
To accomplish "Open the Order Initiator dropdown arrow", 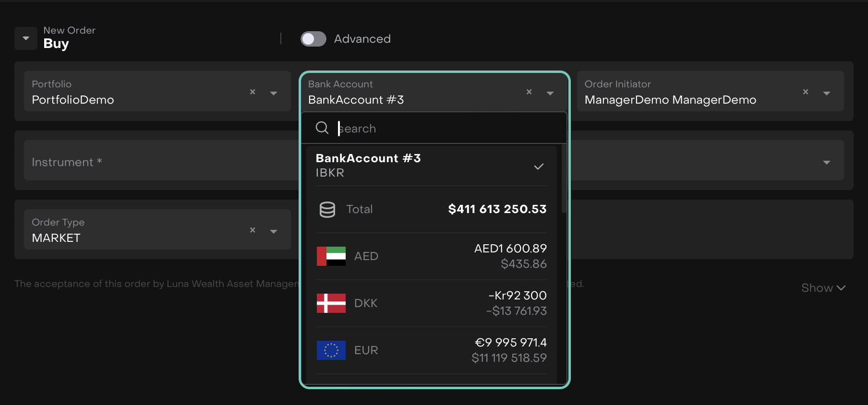I will point(827,93).
